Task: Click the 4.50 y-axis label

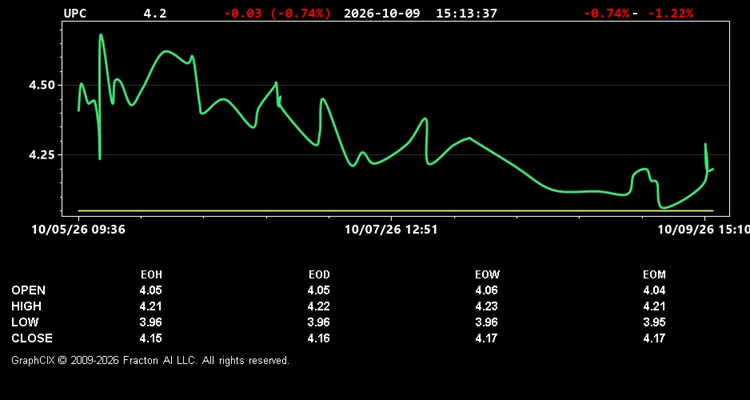Action: point(42,86)
